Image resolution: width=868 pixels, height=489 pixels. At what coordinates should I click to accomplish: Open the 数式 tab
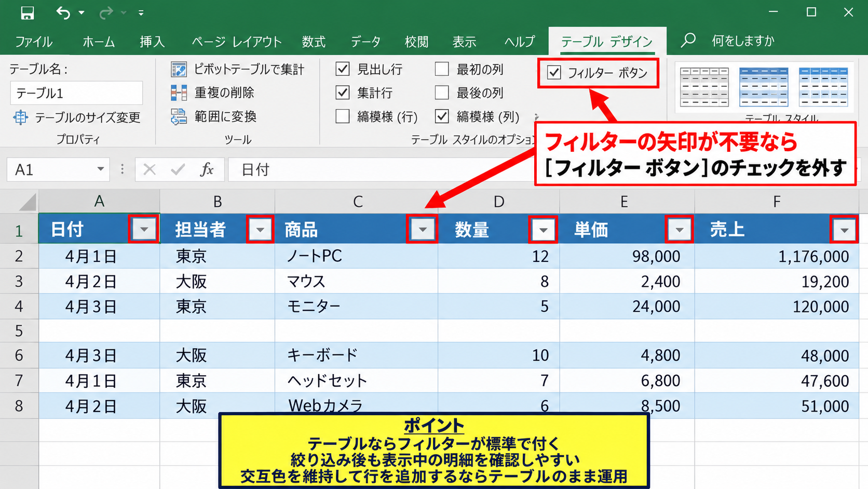314,42
